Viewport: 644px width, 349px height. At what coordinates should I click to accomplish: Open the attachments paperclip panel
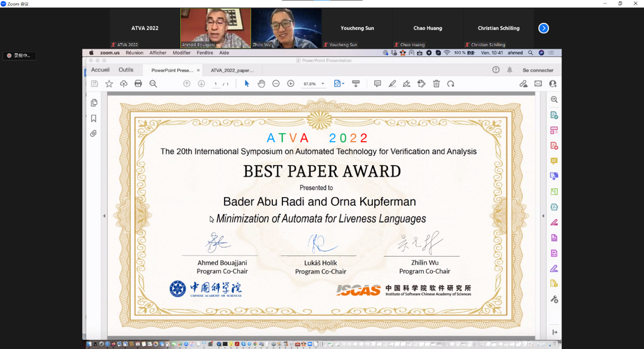tap(94, 134)
